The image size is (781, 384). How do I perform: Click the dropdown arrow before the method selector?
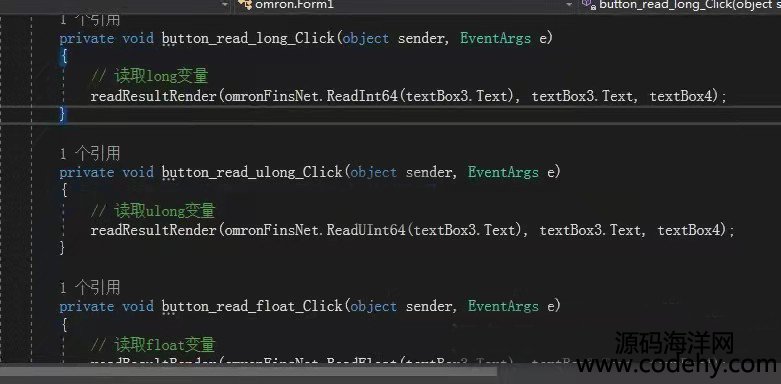click(569, 4)
